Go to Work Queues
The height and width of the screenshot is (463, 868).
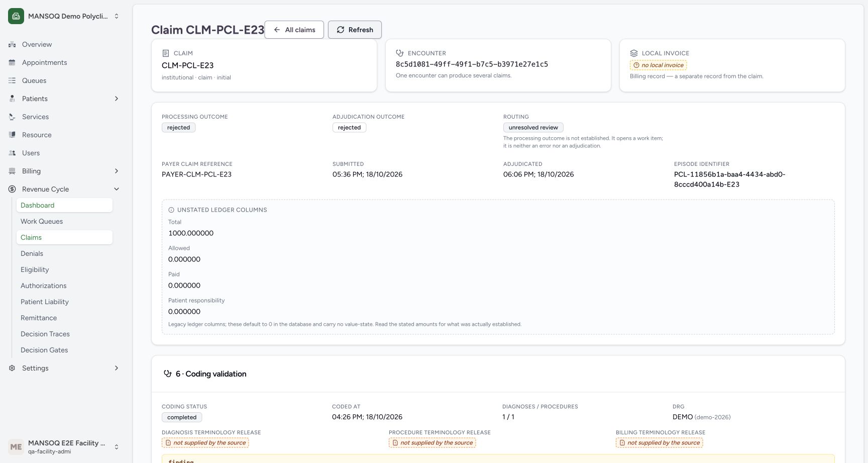click(64, 221)
